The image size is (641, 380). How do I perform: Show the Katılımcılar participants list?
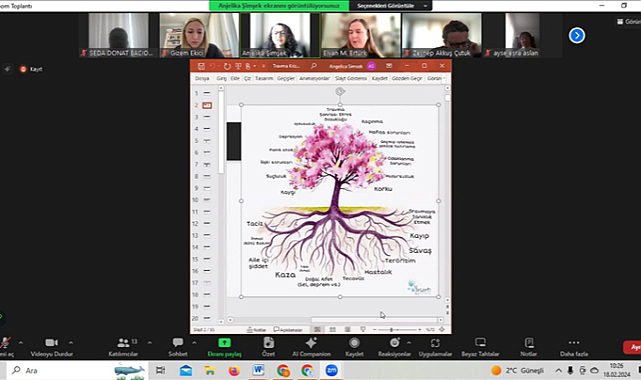[123, 347]
